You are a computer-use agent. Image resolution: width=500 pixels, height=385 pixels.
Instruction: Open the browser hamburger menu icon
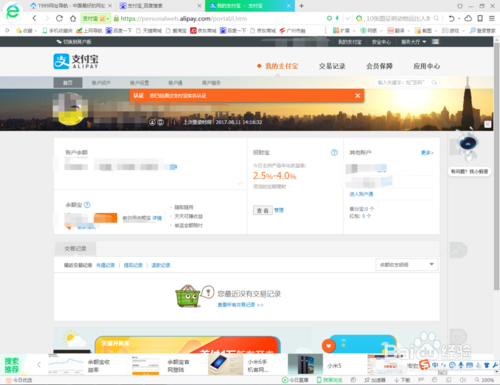pyautogui.click(x=492, y=18)
